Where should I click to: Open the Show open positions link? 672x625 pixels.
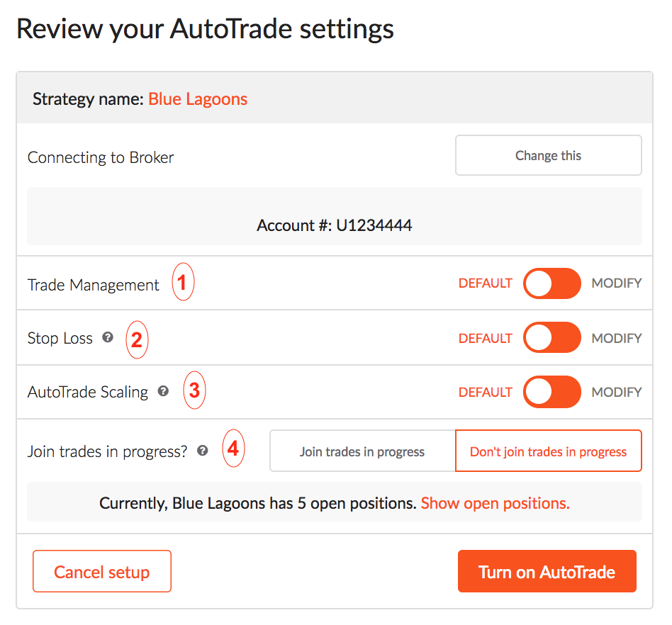(x=495, y=503)
